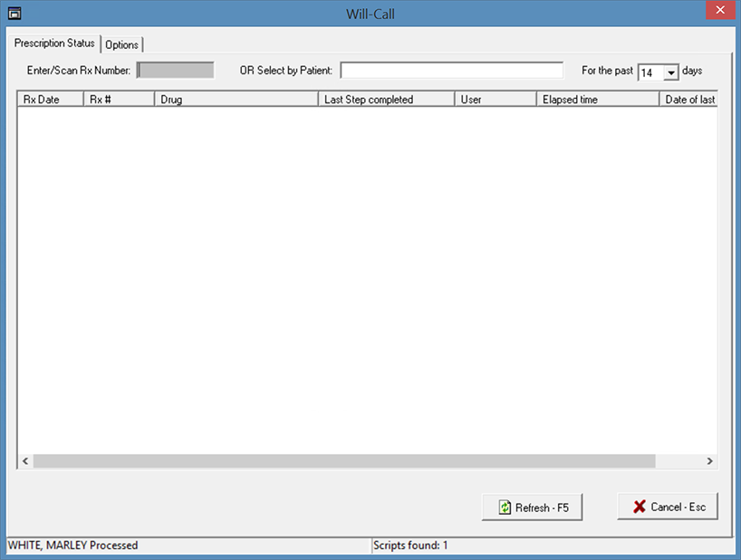Sort by Last Step completed column

[x=385, y=100]
